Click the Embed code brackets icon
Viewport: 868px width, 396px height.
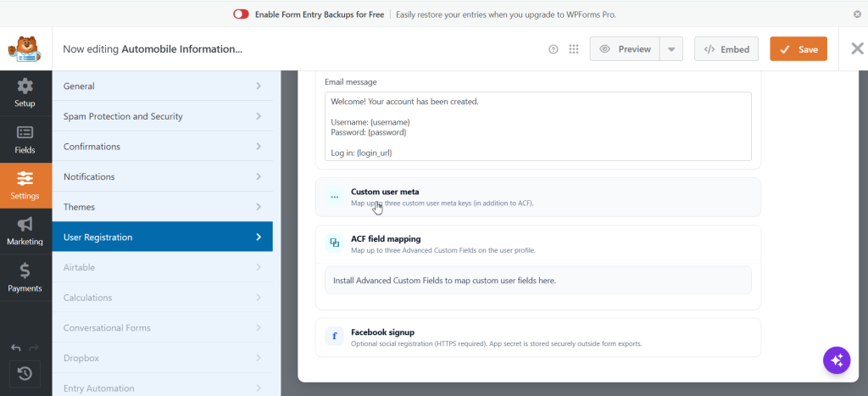coord(709,49)
